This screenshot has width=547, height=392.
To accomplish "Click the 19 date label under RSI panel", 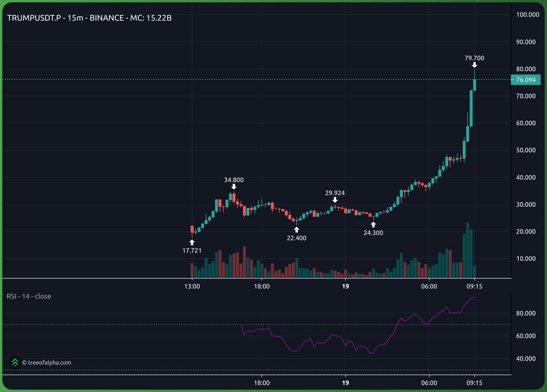I will click(345, 383).
